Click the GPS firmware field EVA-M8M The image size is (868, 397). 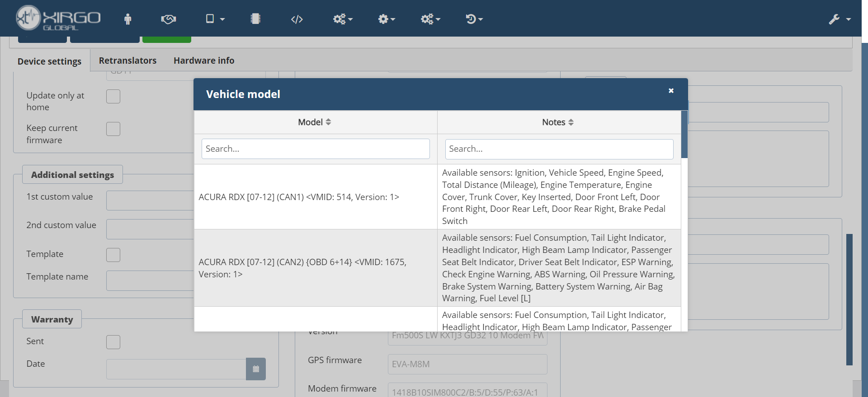pos(467,364)
